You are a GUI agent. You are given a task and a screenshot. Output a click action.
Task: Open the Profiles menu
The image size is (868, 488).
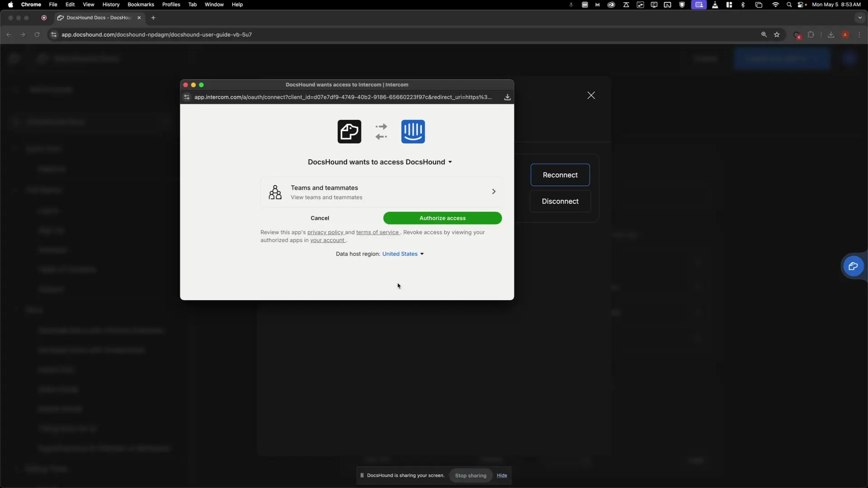(171, 5)
